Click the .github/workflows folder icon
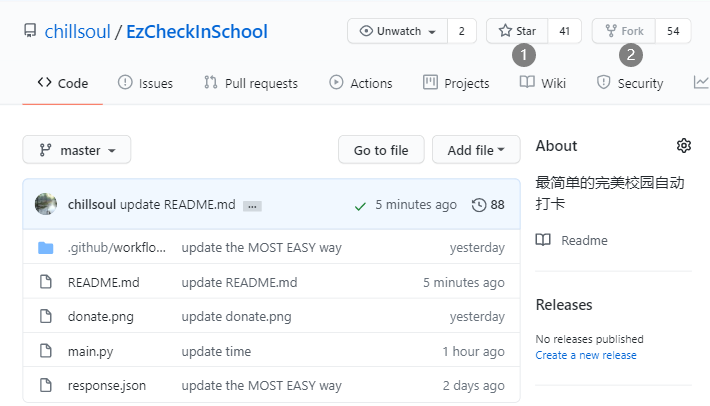The width and height of the screenshot is (710, 406). coord(45,248)
